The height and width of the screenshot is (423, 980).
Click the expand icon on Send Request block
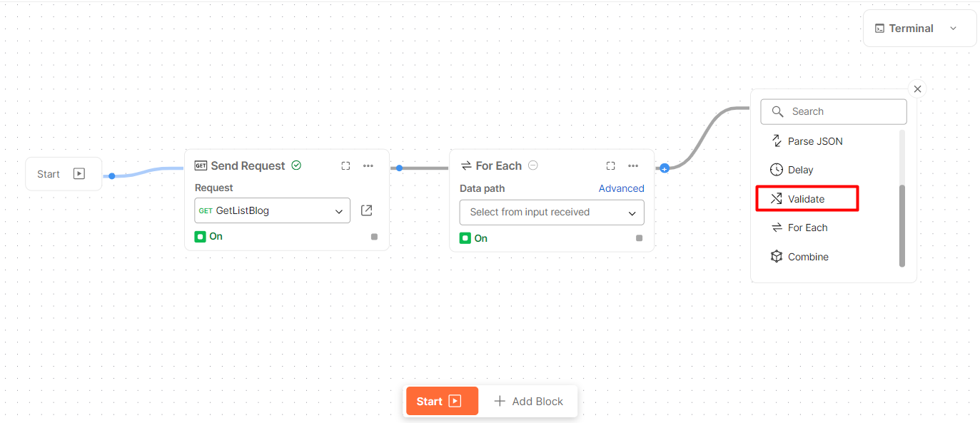(x=345, y=165)
